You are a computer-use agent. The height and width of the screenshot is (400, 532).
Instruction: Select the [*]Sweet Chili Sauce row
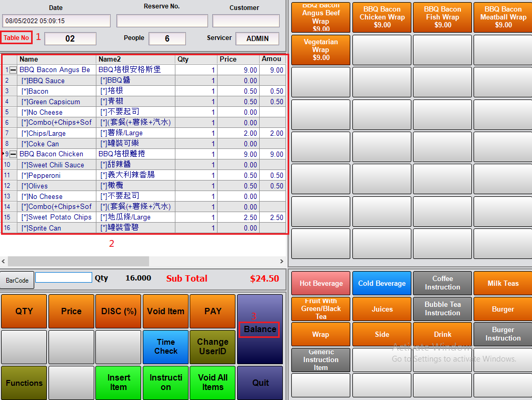click(144, 165)
